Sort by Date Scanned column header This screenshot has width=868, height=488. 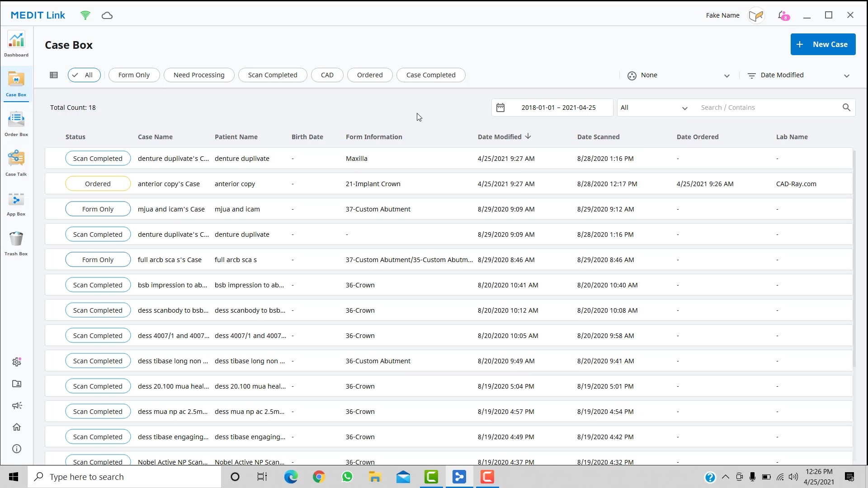click(x=598, y=137)
